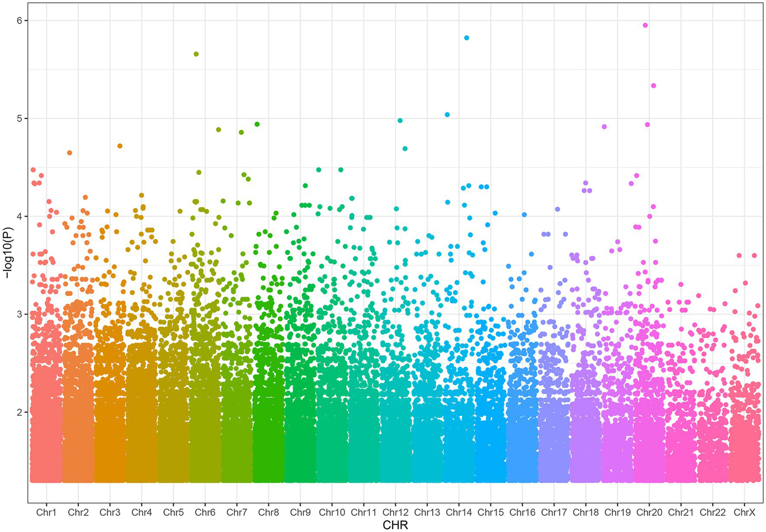Click the Chr20 point near 5.3
The height and width of the screenshot is (532, 766).
click(x=653, y=86)
